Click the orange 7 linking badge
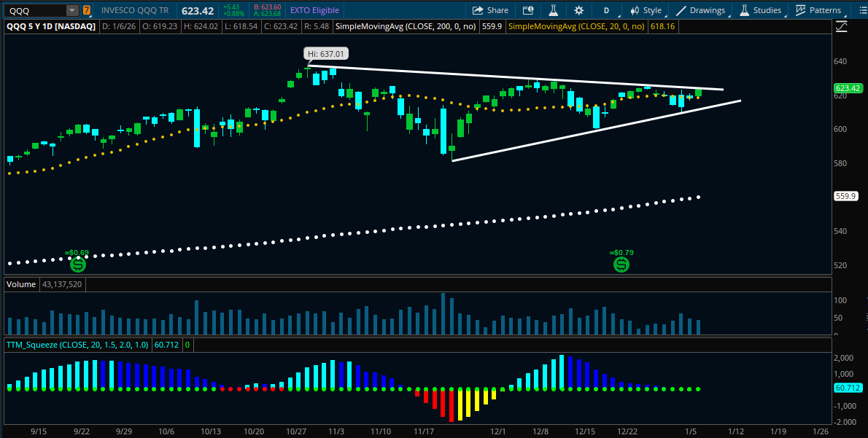The image size is (868, 438). 86,10
